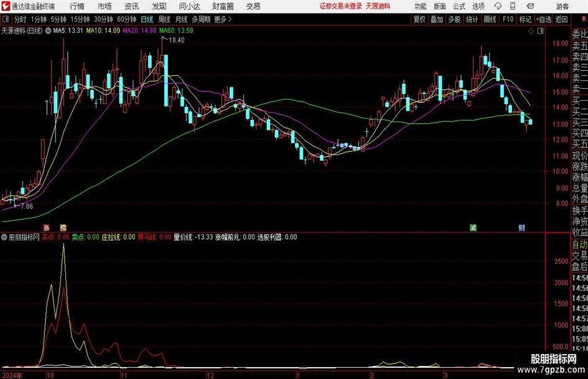The height and width of the screenshot is (379, 588).
Task: Open the 功能 menu
Action: tap(421, 6)
